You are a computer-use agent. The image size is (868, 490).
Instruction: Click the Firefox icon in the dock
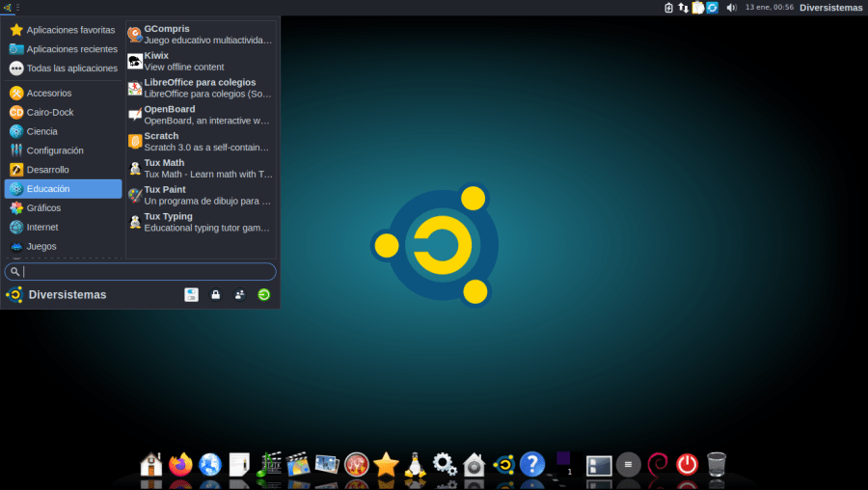pos(180,465)
